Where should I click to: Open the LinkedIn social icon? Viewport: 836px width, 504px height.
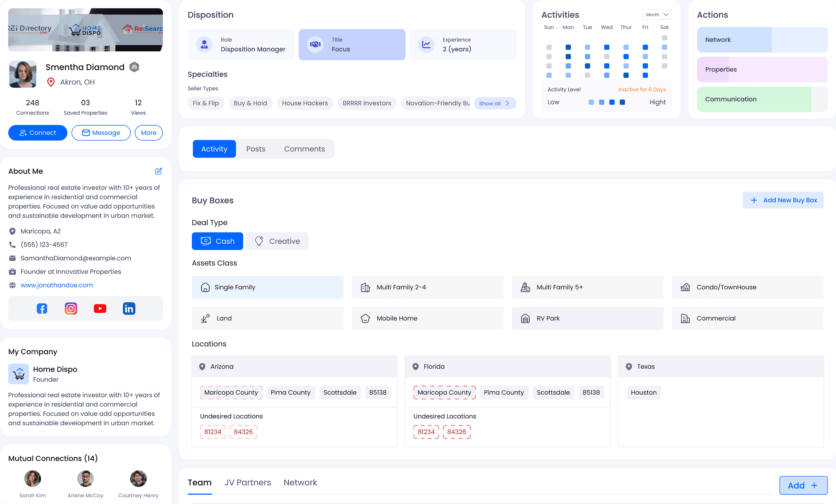tap(129, 309)
